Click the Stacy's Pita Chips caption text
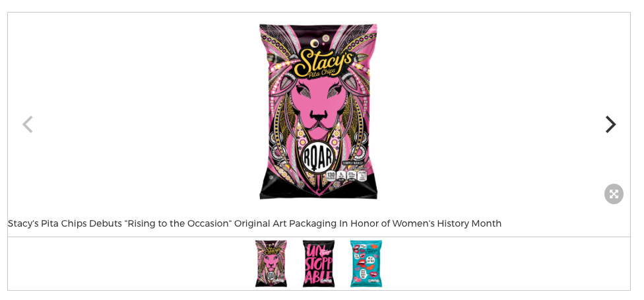This screenshot has height=300, width=644. coord(254,223)
